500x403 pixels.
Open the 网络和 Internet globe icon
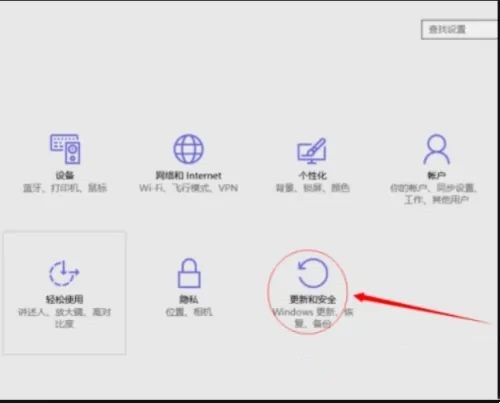click(x=188, y=149)
